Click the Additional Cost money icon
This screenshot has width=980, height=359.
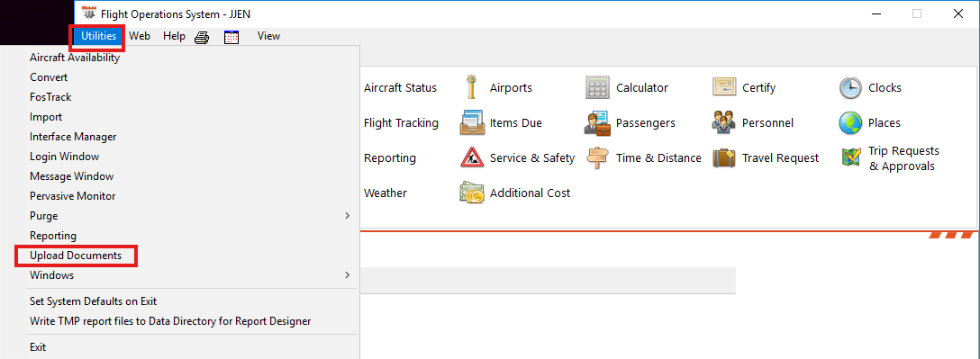472,193
